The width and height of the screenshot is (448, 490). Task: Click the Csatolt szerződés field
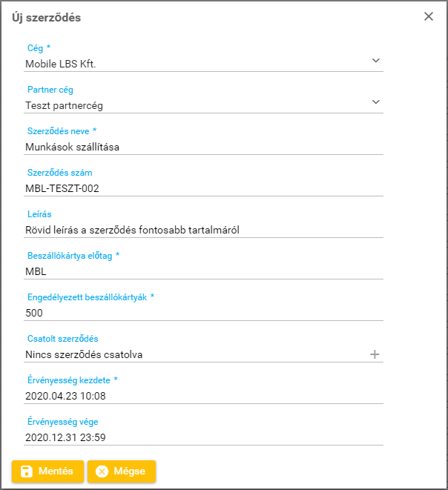[193, 354]
